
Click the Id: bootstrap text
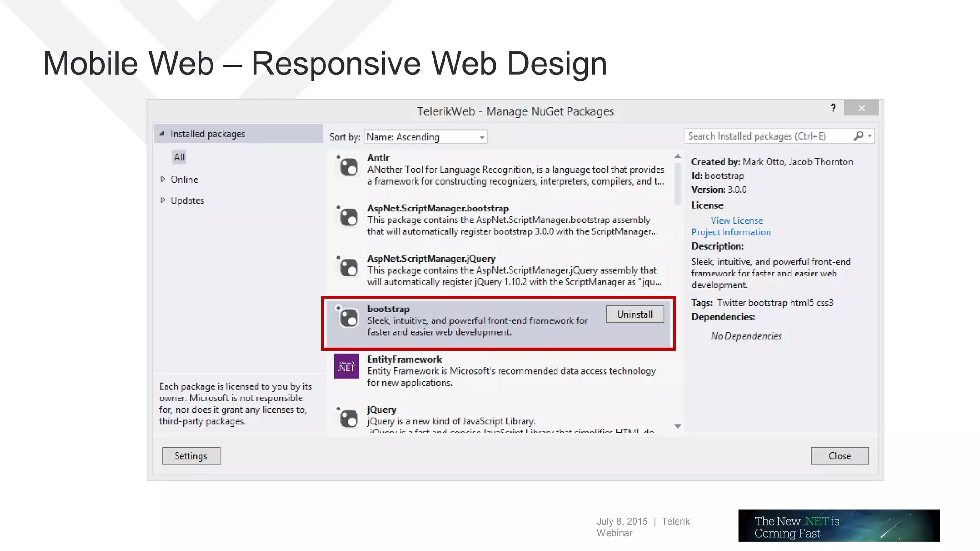tap(717, 176)
